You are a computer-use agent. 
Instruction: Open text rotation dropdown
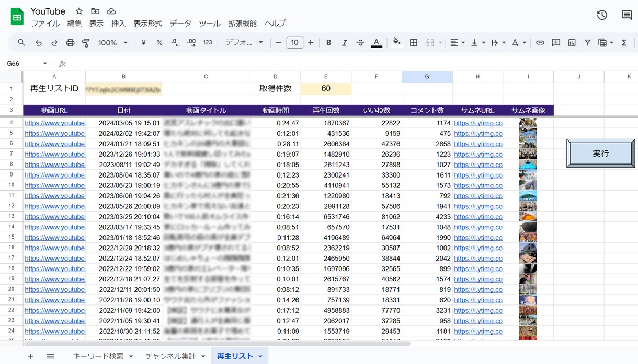coord(519,43)
